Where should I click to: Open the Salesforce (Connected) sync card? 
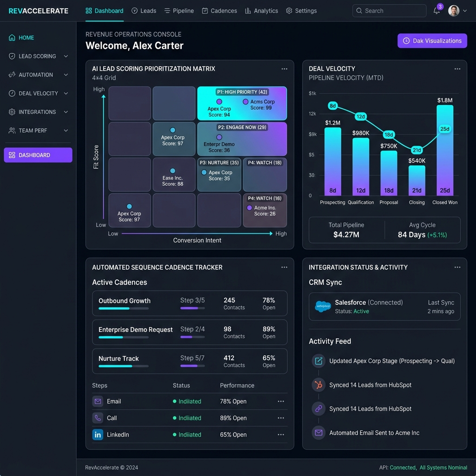[x=384, y=307]
